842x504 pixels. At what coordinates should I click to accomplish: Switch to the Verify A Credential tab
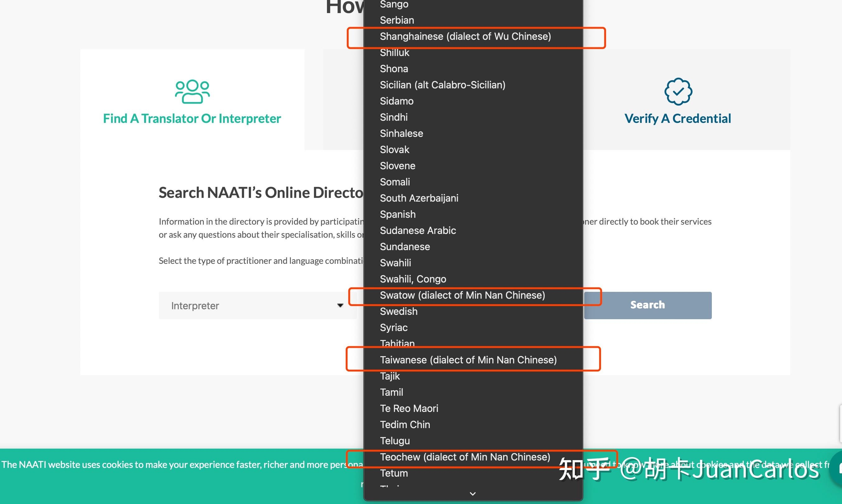pyautogui.click(x=678, y=119)
